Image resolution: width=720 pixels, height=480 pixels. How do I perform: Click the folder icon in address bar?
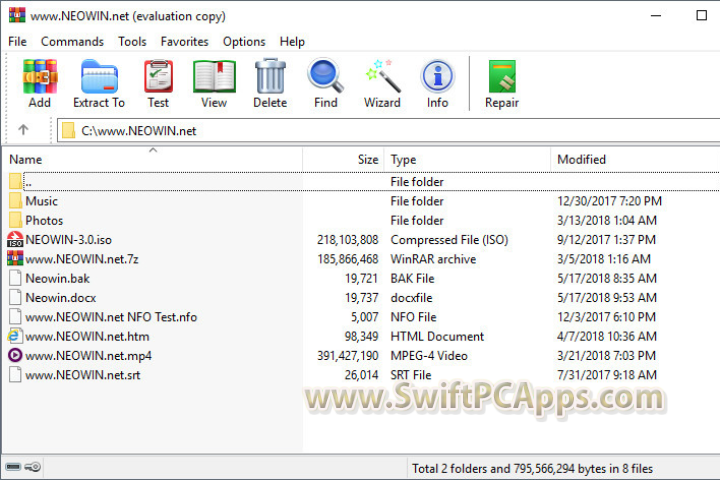[x=68, y=131]
